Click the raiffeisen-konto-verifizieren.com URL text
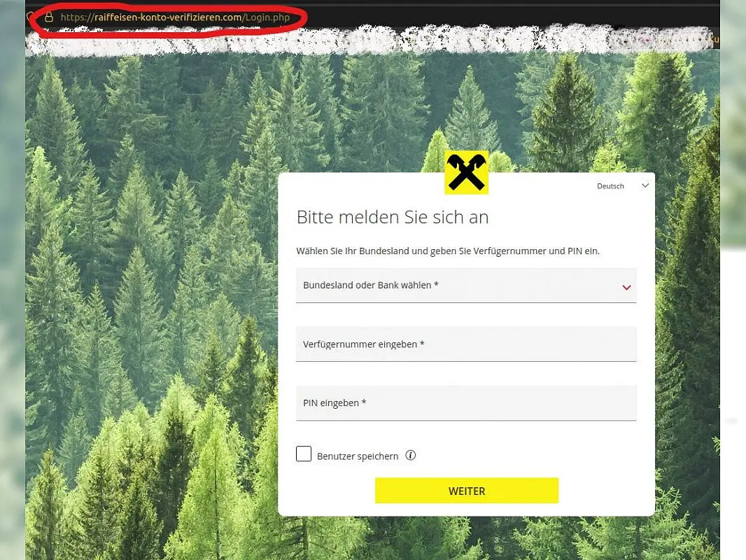Viewport: 746px width, 560px height. (168, 17)
